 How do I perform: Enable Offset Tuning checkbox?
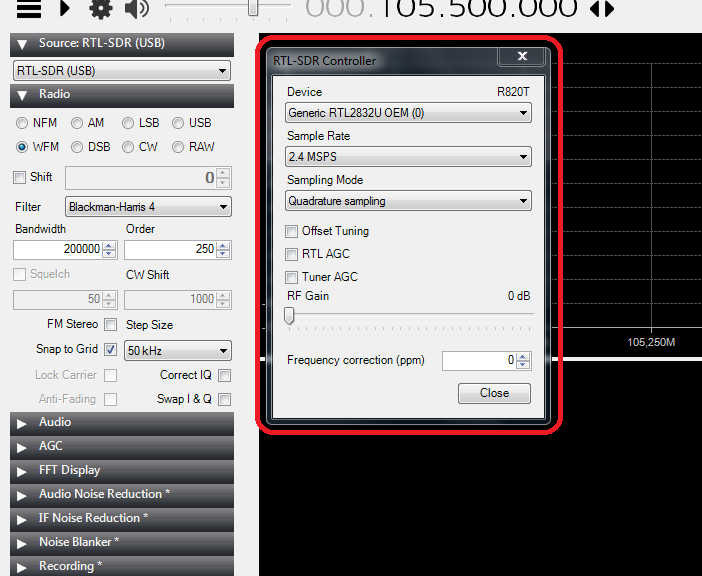pos(291,231)
